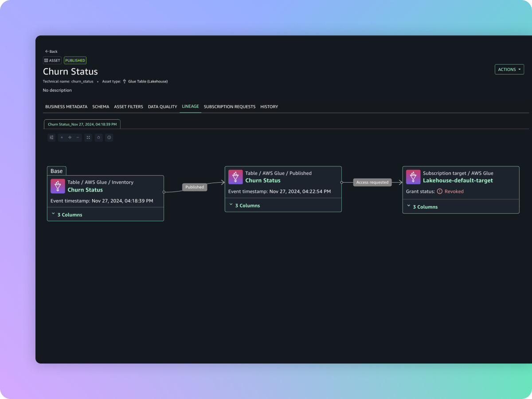
Task: Click the zoom in plus icon
Action: pyautogui.click(x=62, y=137)
